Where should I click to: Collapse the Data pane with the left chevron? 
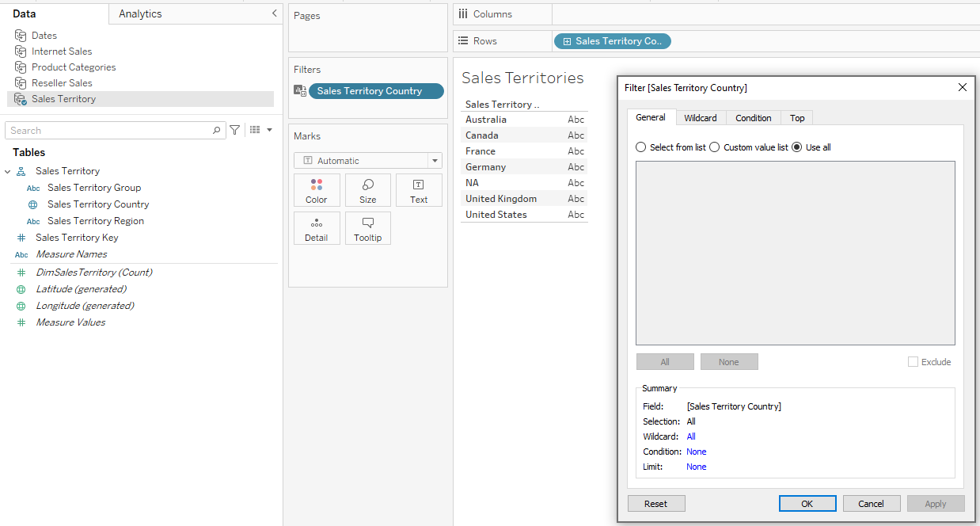pos(274,13)
